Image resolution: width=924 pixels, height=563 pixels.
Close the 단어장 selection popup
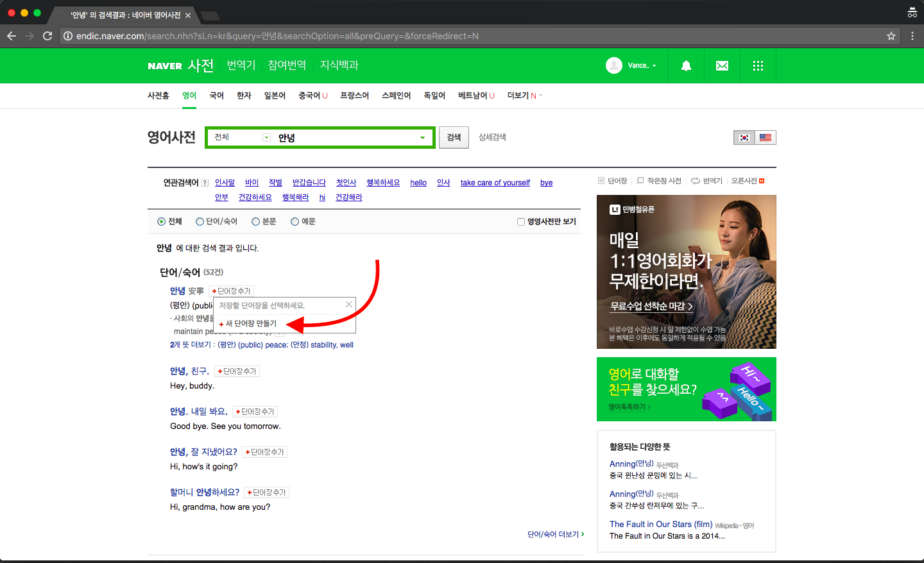(x=348, y=305)
